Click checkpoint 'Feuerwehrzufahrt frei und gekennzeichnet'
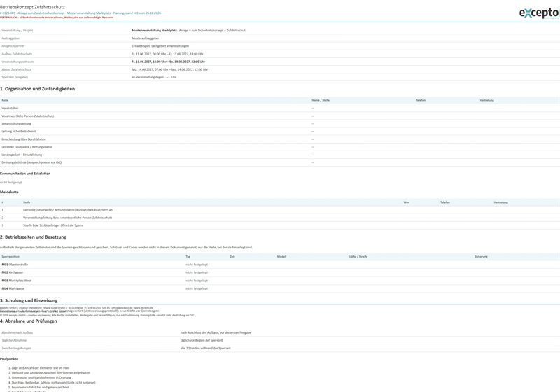 tap(41, 387)
